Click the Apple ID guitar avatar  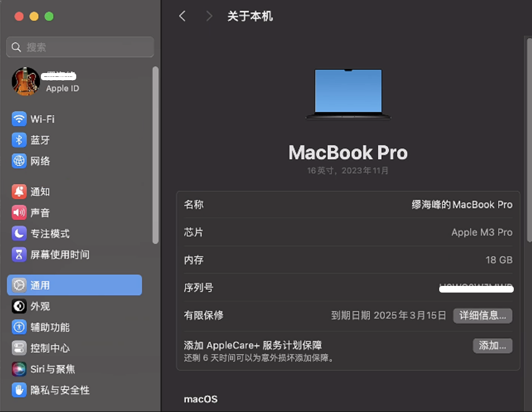pyautogui.click(x=25, y=81)
